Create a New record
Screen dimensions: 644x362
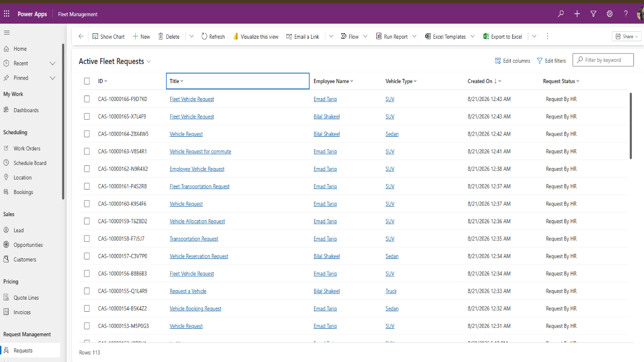[x=141, y=37]
